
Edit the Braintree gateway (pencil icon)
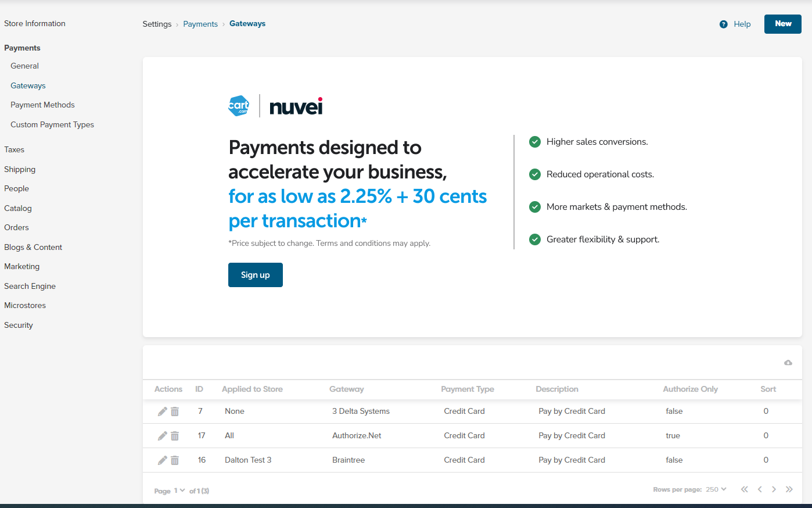click(163, 460)
